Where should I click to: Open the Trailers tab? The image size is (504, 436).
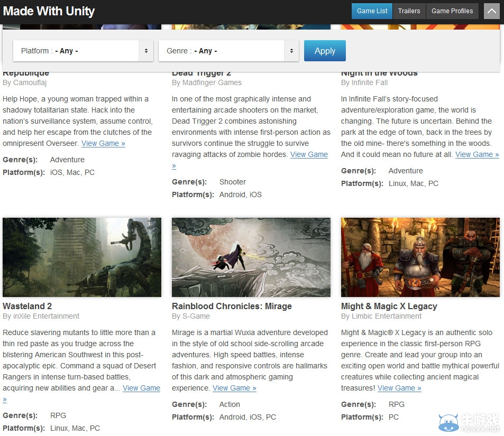coord(409,11)
